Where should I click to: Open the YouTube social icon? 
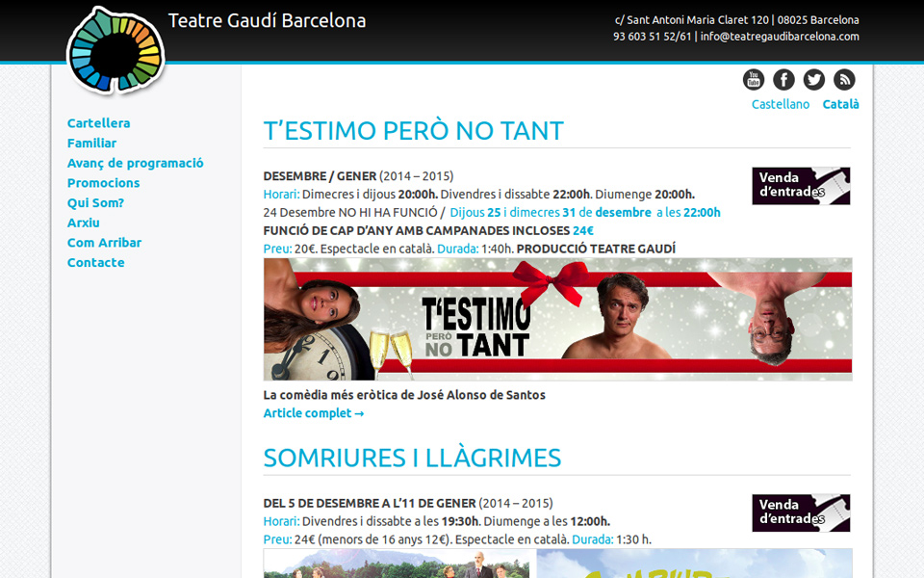753,80
